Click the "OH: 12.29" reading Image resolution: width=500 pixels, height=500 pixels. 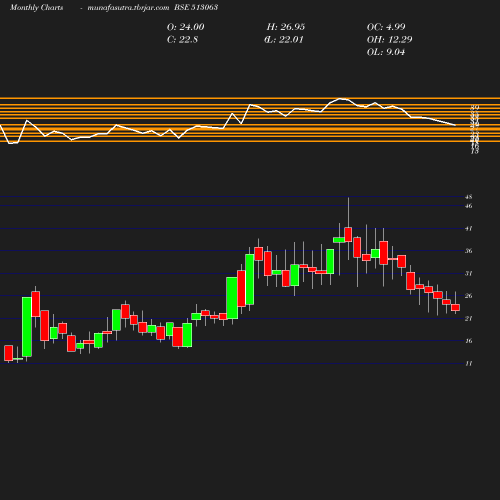(389, 40)
